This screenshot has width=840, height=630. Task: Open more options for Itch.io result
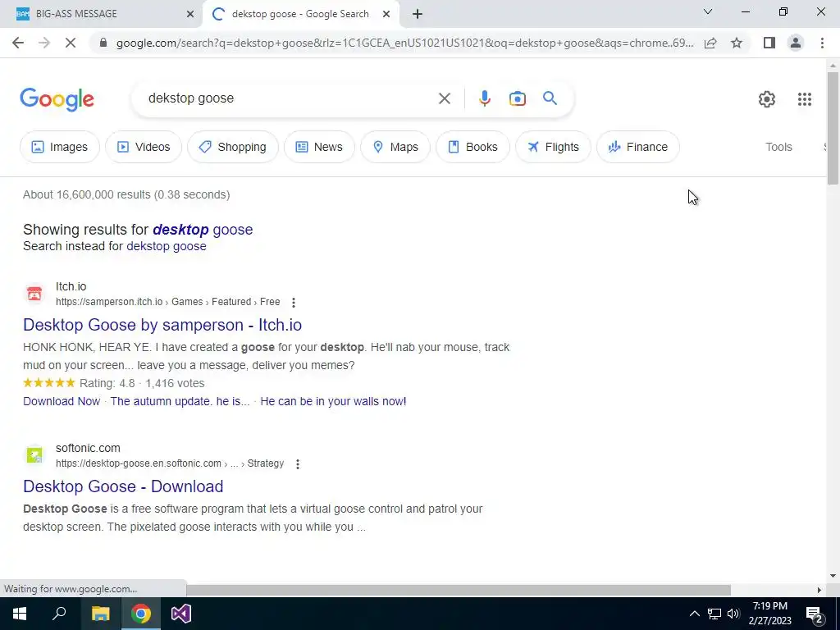[294, 303]
